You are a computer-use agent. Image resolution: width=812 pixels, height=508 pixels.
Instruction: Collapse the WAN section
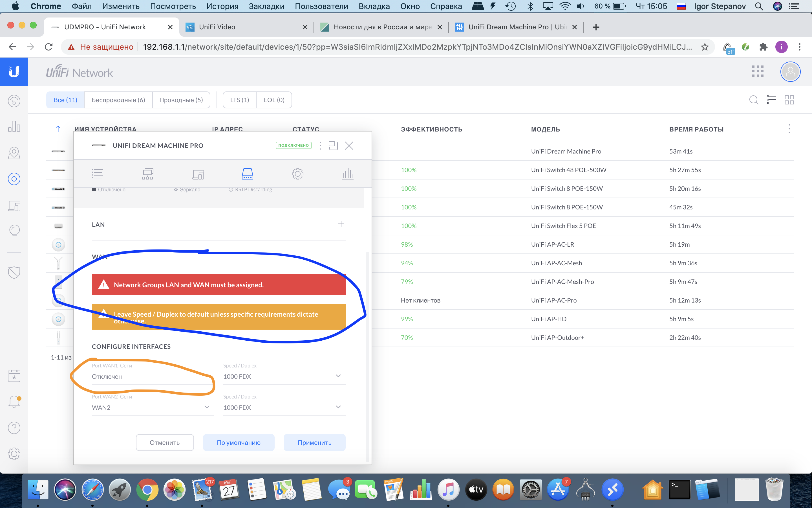pyautogui.click(x=341, y=256)
